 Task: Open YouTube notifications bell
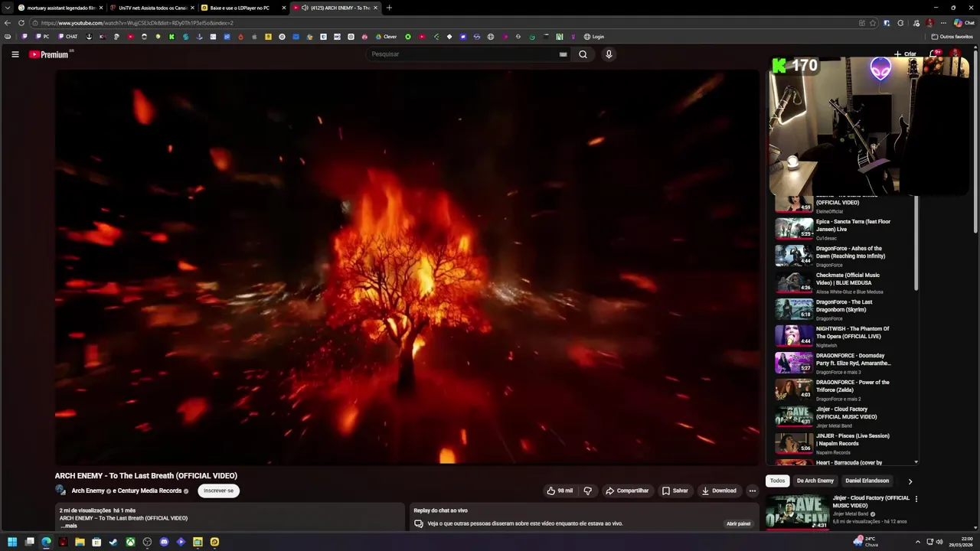click(935, 54)
